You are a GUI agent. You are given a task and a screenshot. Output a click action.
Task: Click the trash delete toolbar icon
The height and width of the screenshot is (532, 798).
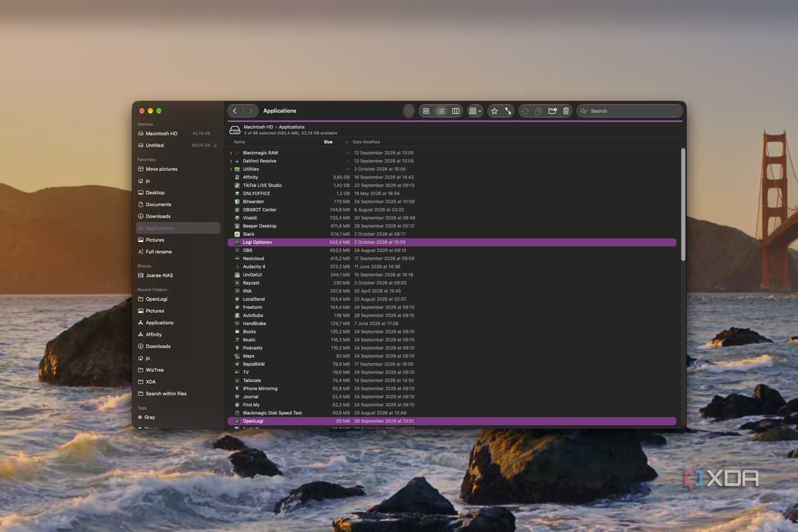[x=566, y=111]
